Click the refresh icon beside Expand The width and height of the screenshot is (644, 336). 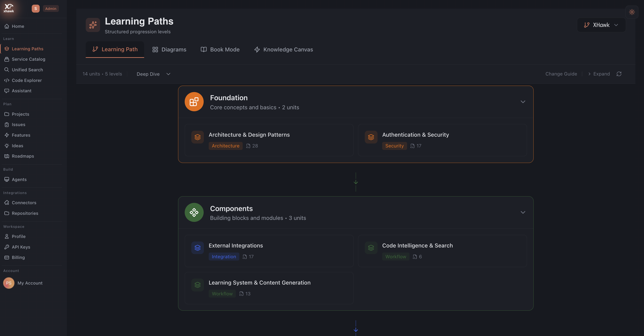point(619,74)
